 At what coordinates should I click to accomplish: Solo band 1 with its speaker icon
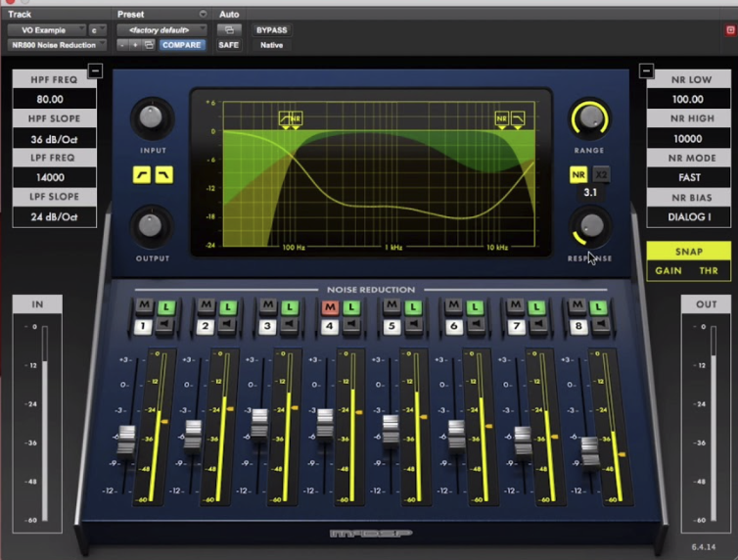(x=164, y=324)
